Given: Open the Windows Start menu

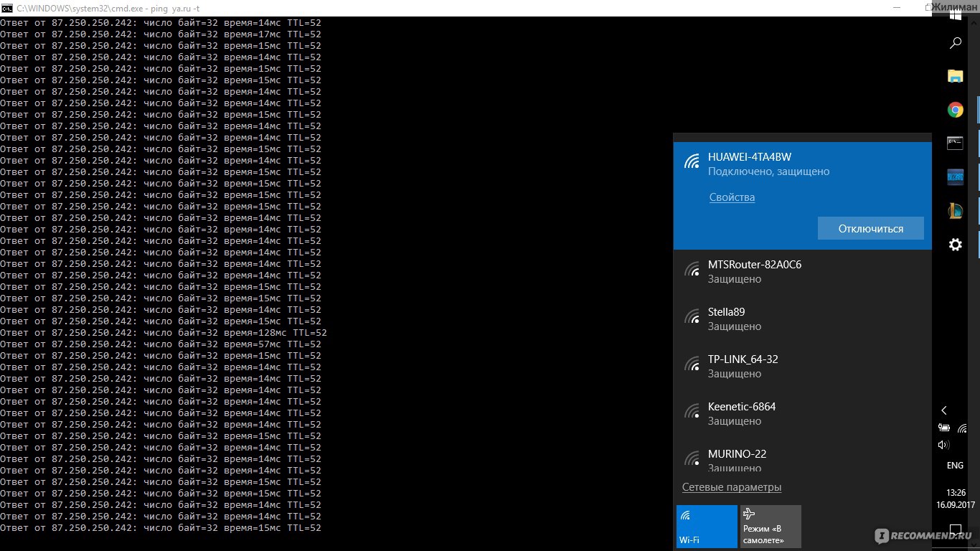Looking at the screenshot, I should [956, 14].
